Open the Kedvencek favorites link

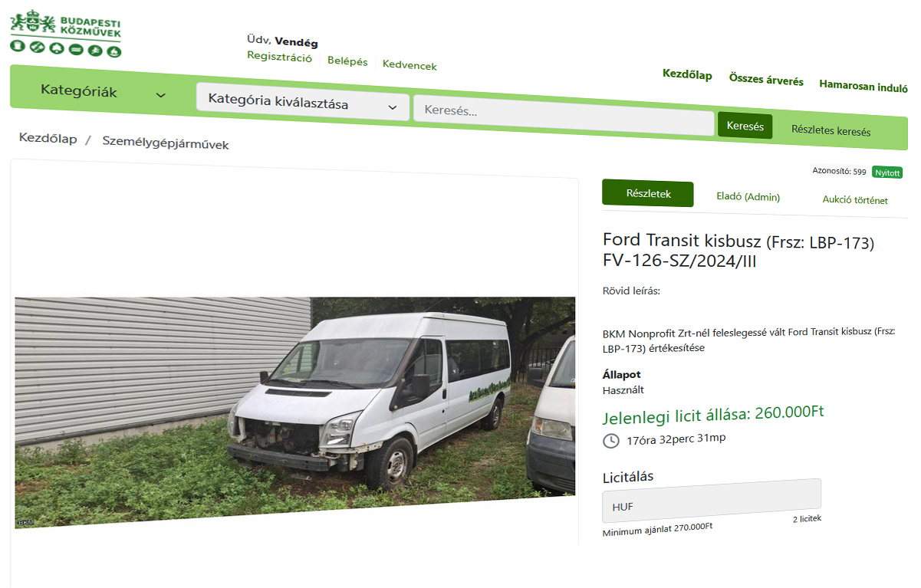410,66
